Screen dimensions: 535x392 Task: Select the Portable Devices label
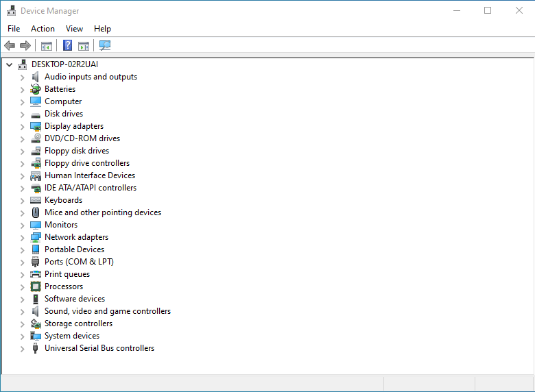tap(74, 249)
